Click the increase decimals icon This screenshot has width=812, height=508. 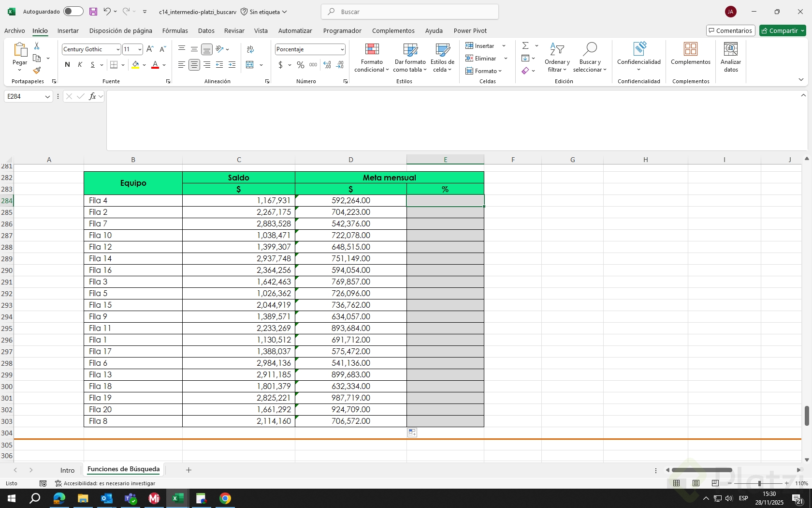(327, 65)
